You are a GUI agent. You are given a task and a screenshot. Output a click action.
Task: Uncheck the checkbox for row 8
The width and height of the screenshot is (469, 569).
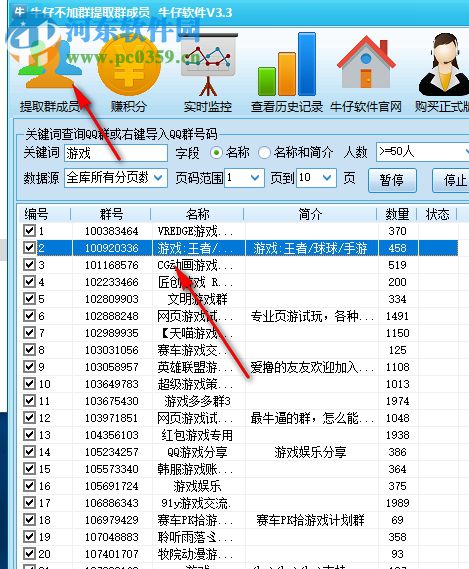(29, 349)
